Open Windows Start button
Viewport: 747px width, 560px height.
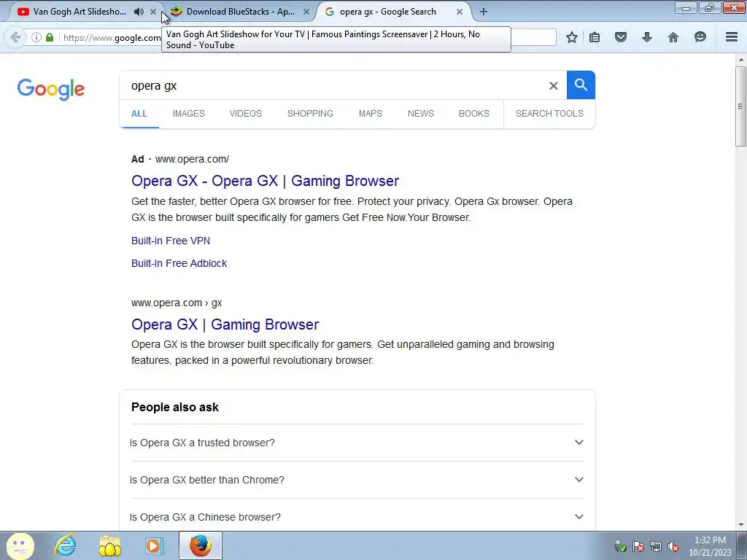(20, 545)
